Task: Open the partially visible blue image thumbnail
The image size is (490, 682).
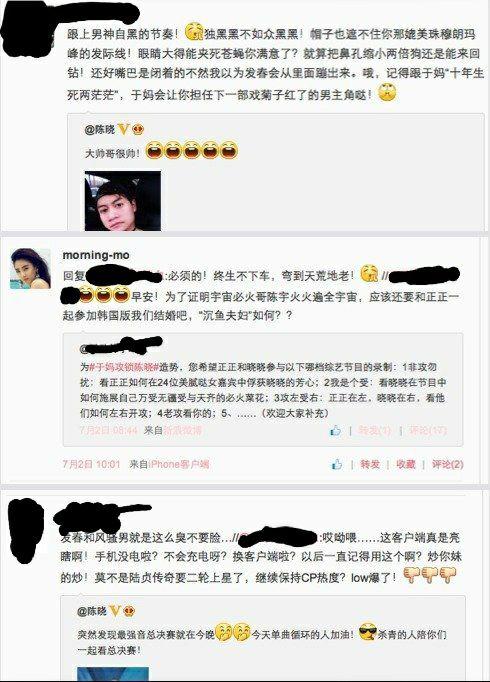Action: pos(113,674)
